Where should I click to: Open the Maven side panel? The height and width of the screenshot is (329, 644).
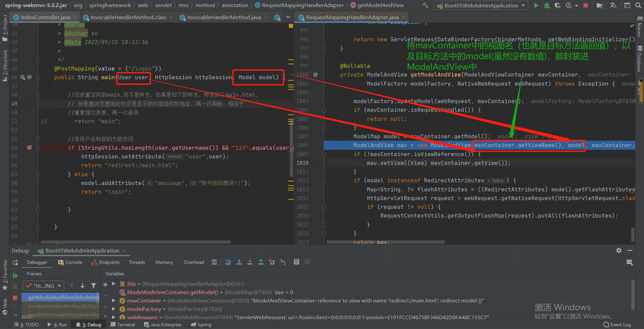point(640,26)
